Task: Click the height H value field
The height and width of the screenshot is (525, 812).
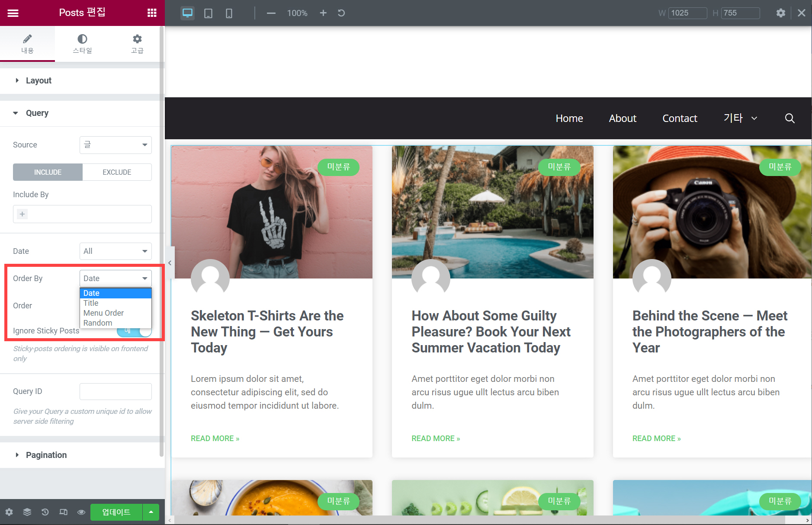Action: 740,13
